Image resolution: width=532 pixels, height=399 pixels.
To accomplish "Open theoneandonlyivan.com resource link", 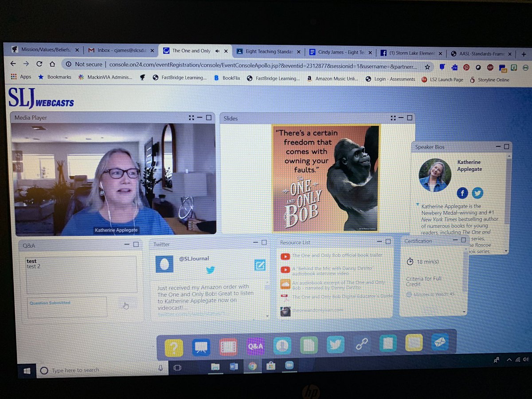I will tap(317, 310).
